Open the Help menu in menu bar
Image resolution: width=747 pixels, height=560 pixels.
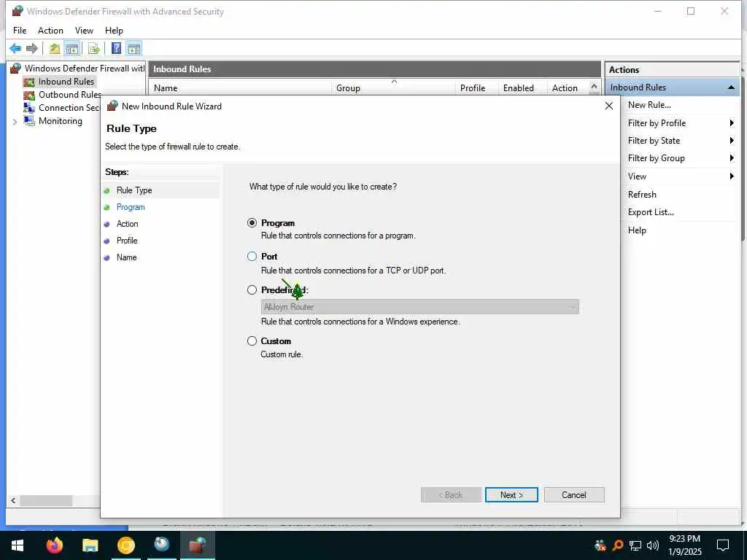[x=114, y=31]
